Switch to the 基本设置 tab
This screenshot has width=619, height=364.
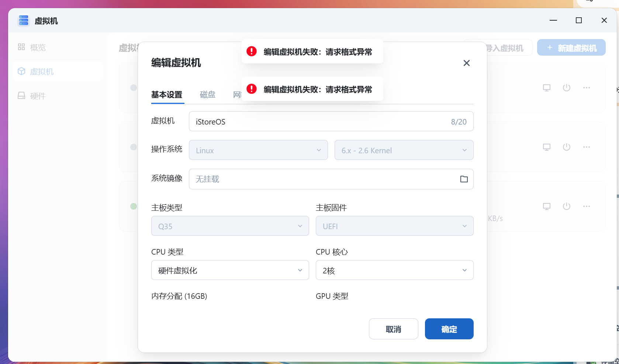pos(167,94)
